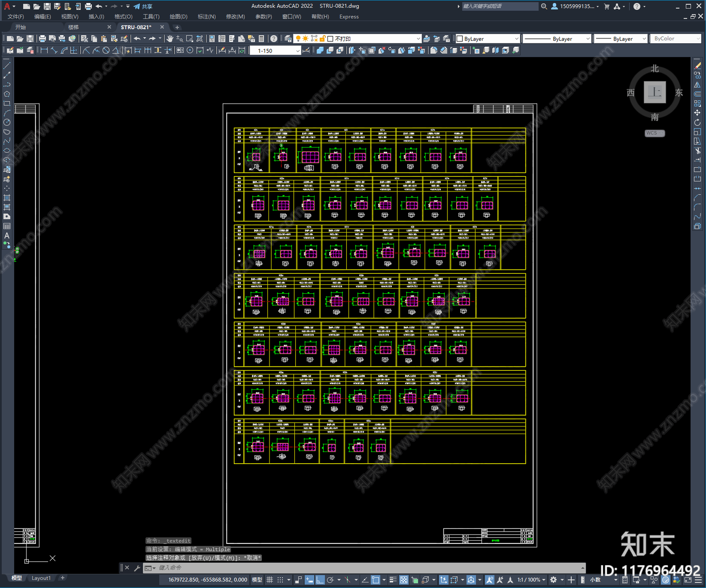Open the annotation scale 1:1 / 100% dropdown
Screen dimensions: 706x588
coord(531,580)
